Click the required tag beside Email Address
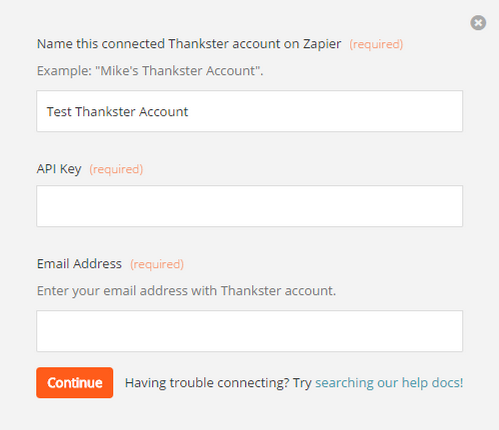This screenshot has width=499, height=430. (157, 264)
